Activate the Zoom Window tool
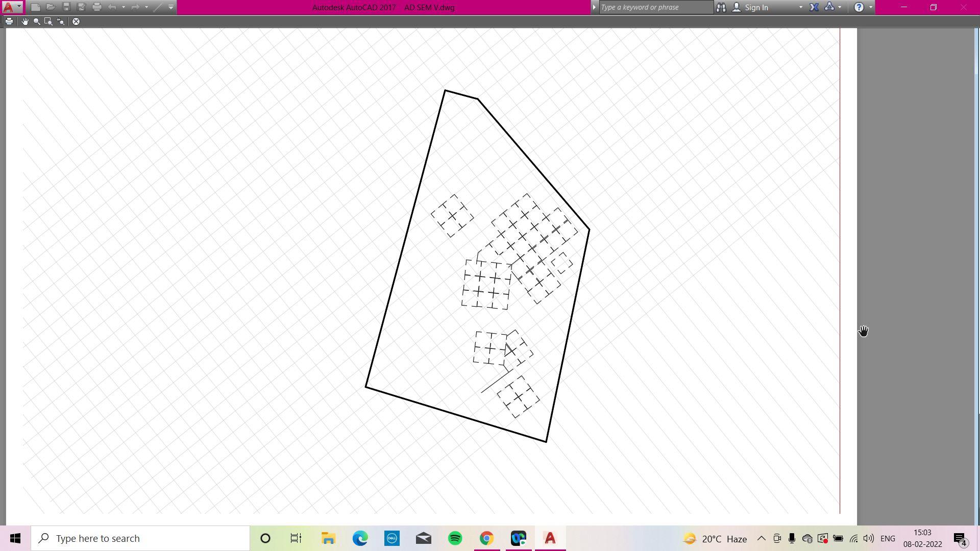980x551 pixels. (x=48, y=21)
